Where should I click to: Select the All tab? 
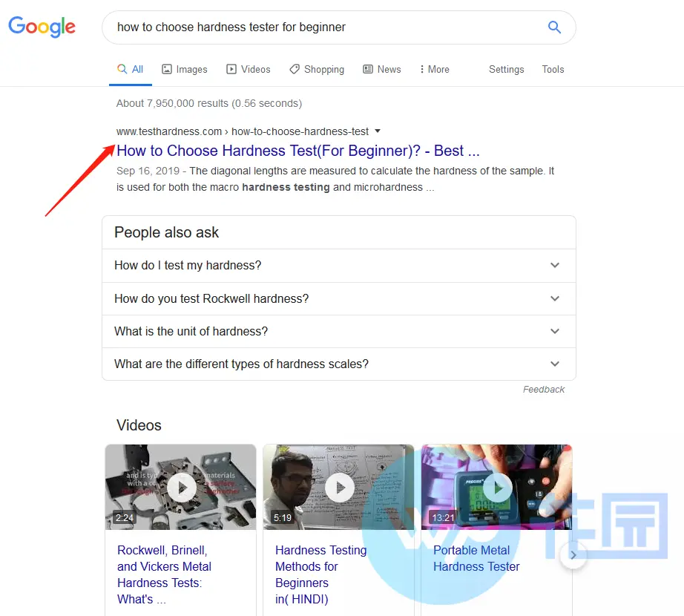(131, 69)
